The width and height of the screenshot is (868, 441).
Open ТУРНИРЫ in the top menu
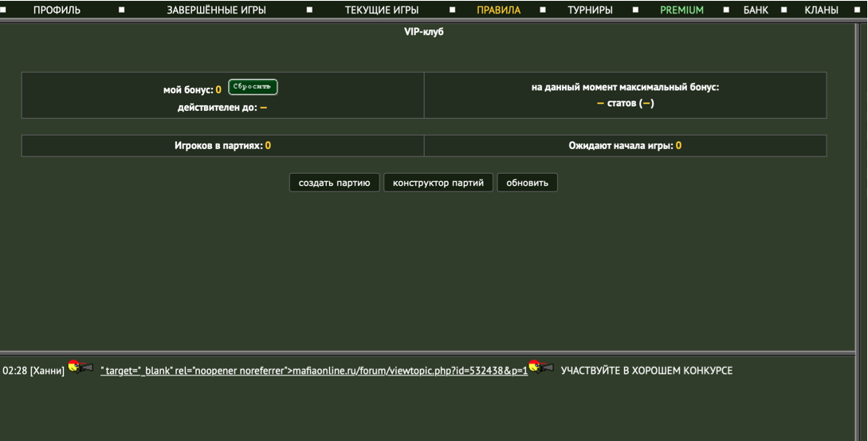590,10
